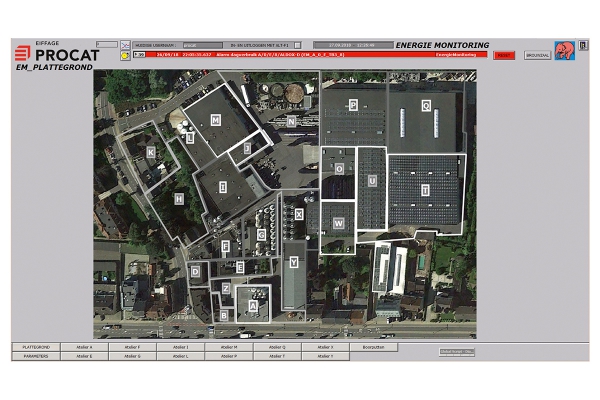This screenshot has width=600, height=400.
Task: Open the Atelier Q tab
Action: [x=277, y=347]
